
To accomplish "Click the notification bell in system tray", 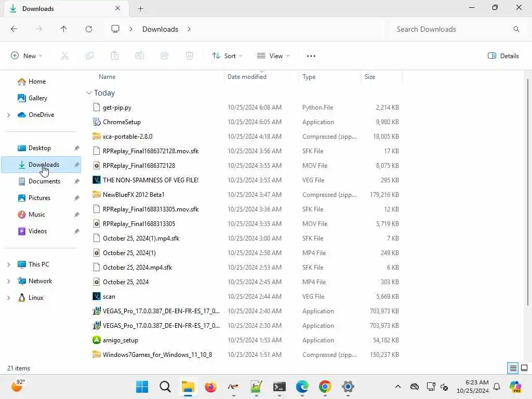I will click(x=497, y=387).
